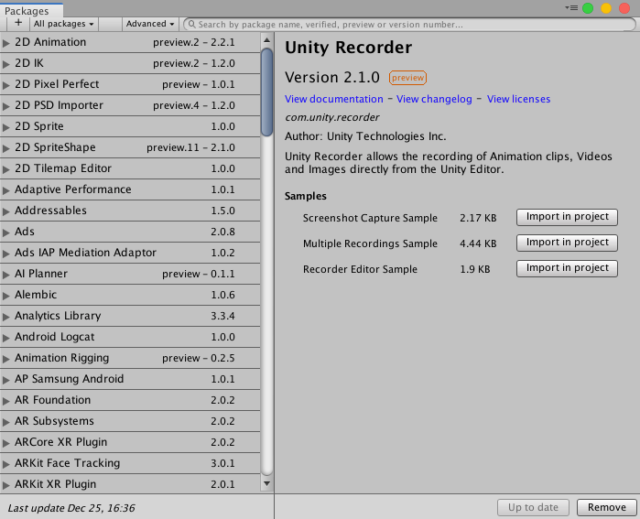Screen dimensions: 640x519
Task: Open the View documentation link
Action: pyautogui.click(x=334, y=99)
